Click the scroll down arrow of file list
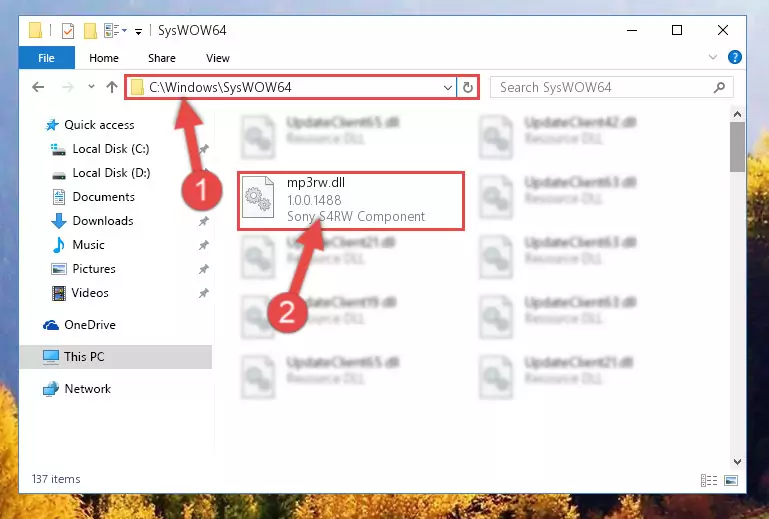Screen dimensions: 769x519 click(737, 462)
